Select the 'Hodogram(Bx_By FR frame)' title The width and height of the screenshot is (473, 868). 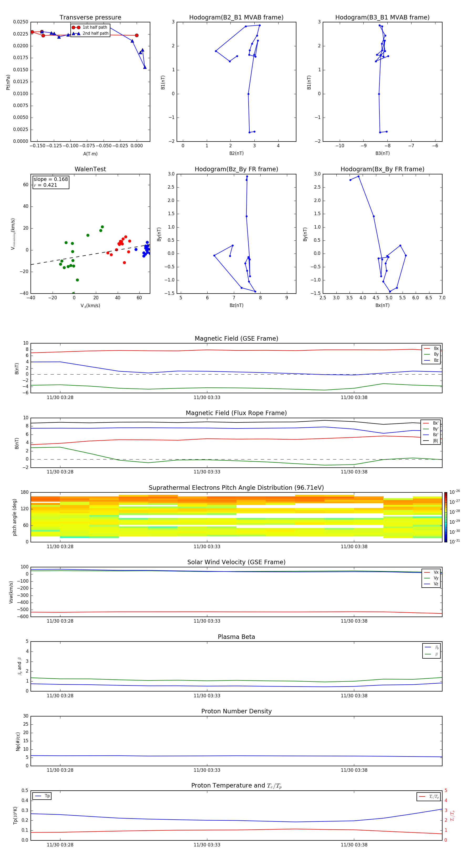tap(382, 169)
